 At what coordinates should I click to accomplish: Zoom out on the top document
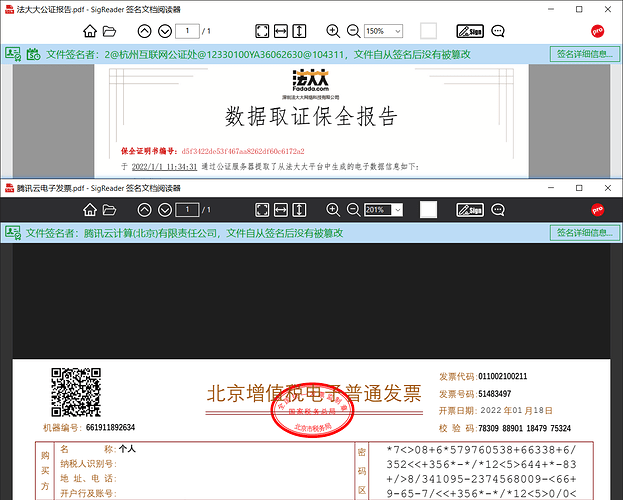[x=353, y=31]
